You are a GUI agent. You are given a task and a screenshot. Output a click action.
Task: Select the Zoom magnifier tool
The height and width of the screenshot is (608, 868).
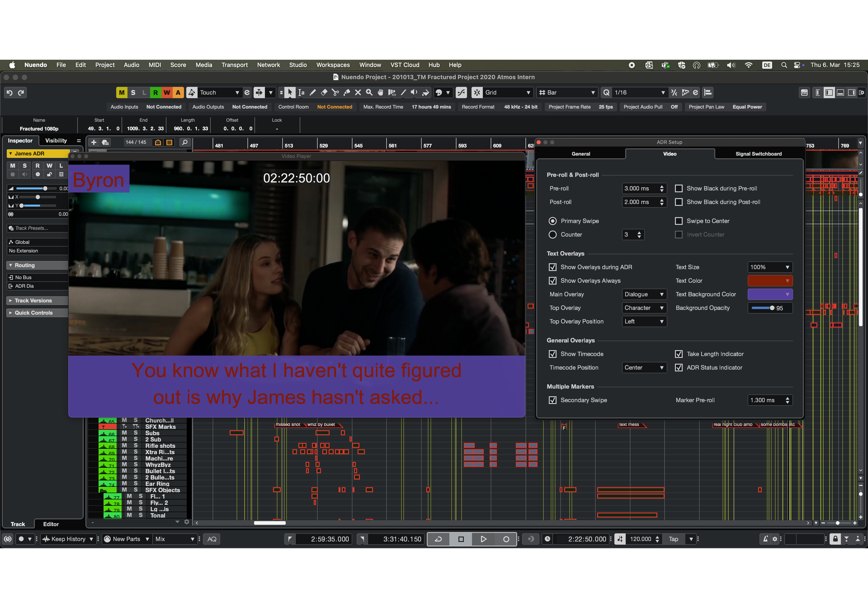(x=369, y=92)
